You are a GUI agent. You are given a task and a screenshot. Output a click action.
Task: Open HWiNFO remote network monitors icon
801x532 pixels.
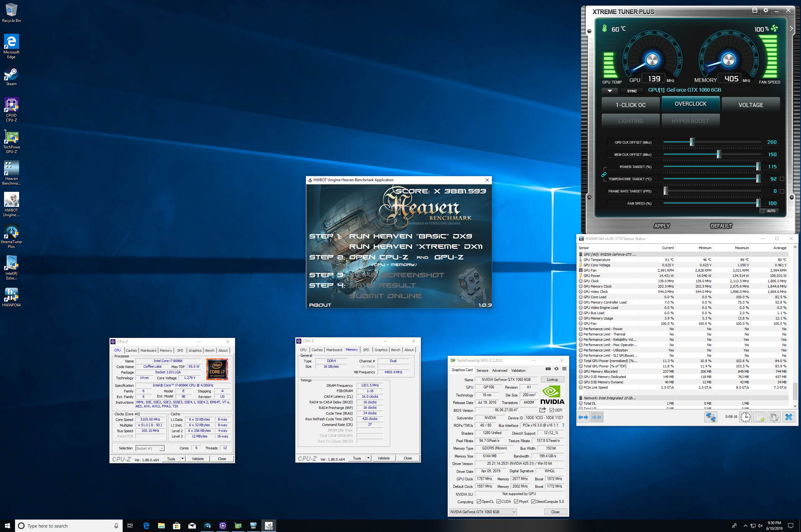pos(710,417)
